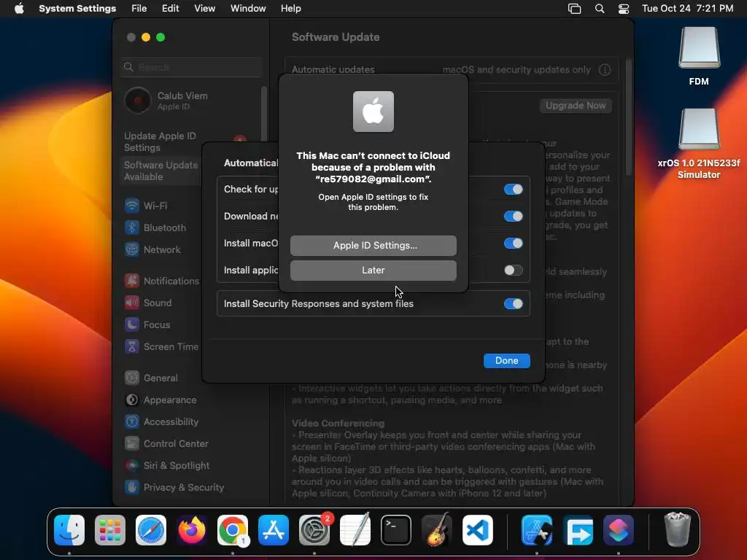Click the date and time clock
Image resolution: width=747 pixels, height=560 pixels.
687,9
